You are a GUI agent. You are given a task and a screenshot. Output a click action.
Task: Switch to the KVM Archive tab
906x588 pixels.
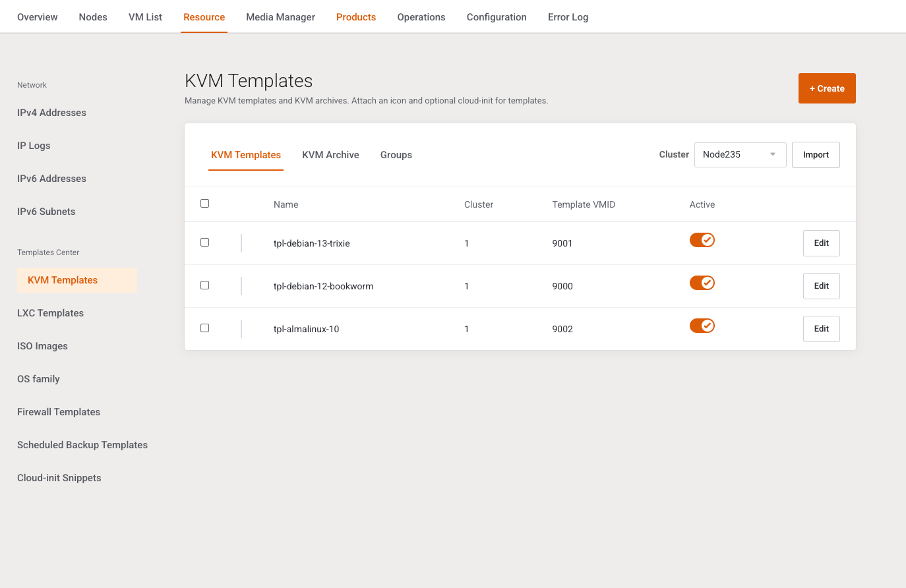coord(330,155)
